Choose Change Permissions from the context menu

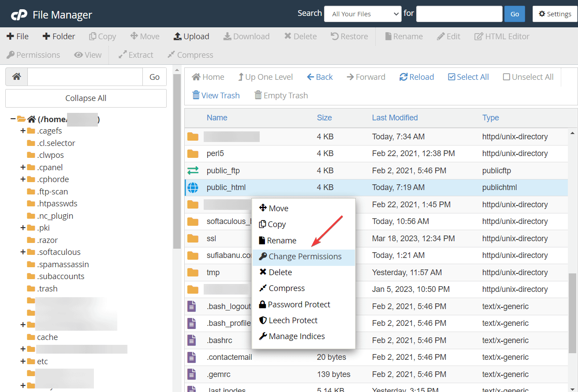pos(303,256)
